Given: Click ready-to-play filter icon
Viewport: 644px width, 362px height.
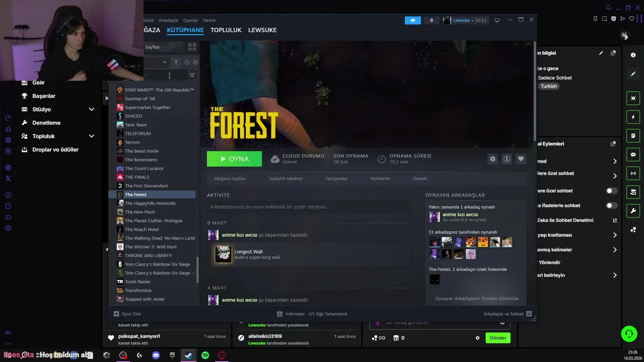Looking at the screenshot, I should point(195,62).
